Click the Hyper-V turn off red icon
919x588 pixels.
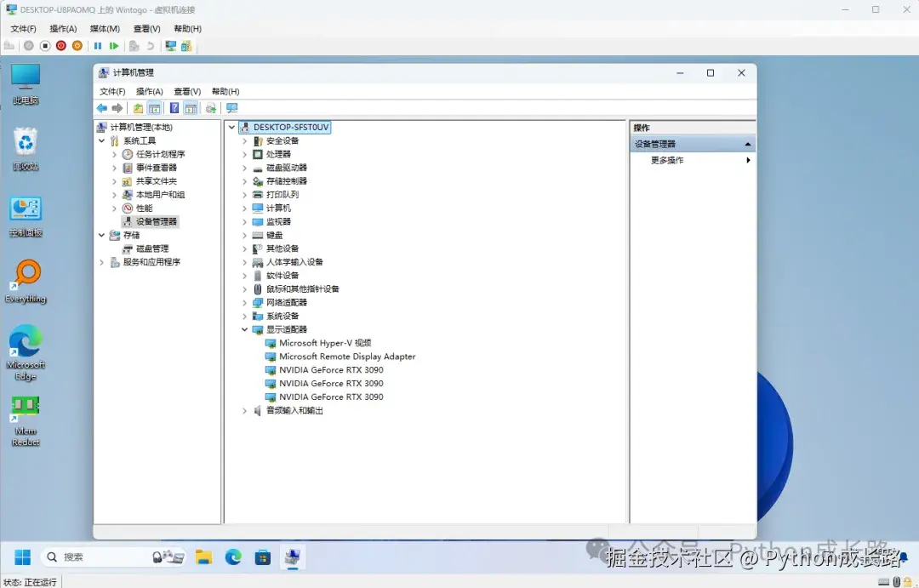[61, 46]
